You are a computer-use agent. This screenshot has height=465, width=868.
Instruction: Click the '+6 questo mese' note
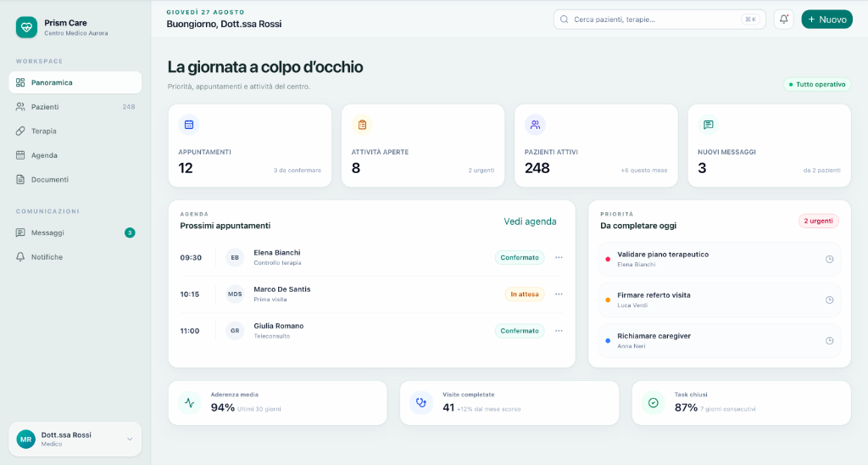pyautogui.click(x=644, y=171)
